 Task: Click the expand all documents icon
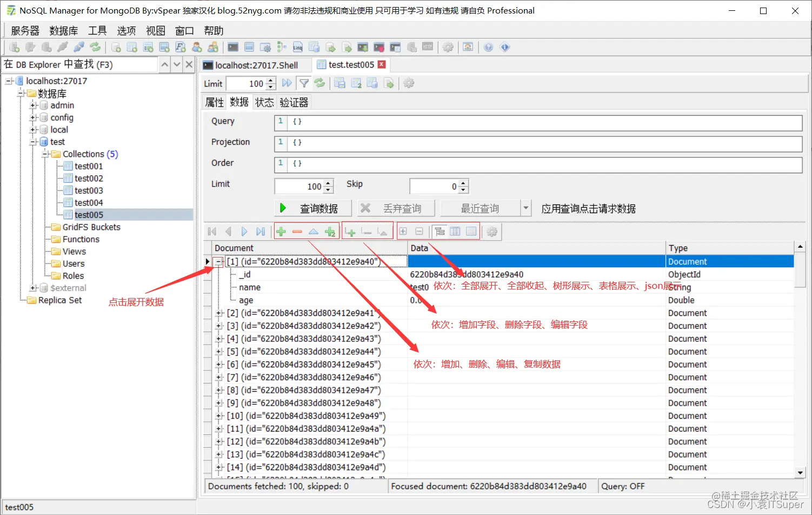tap(403, 232)
